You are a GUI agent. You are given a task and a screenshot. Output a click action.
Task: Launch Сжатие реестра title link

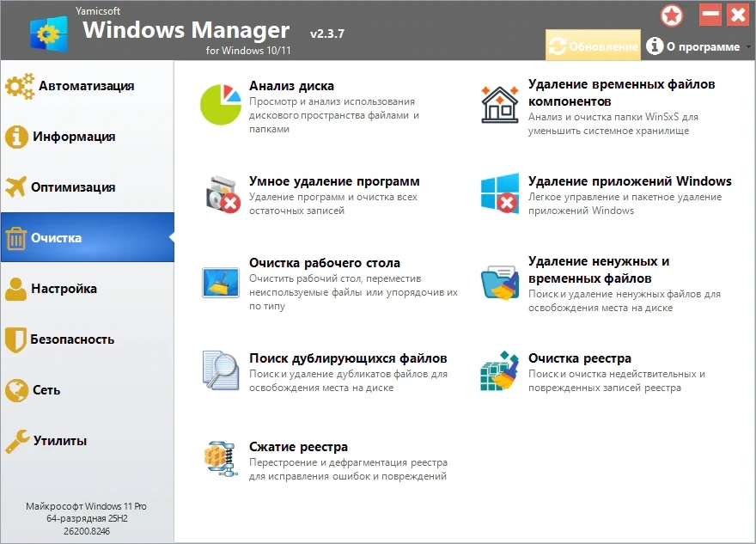tap(298, 447)
